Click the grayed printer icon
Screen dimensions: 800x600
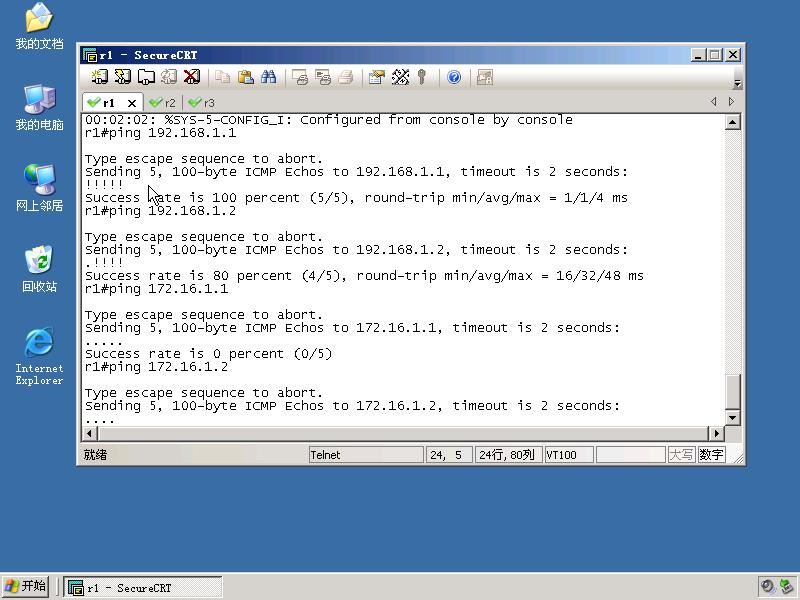(x=346, y=77)
